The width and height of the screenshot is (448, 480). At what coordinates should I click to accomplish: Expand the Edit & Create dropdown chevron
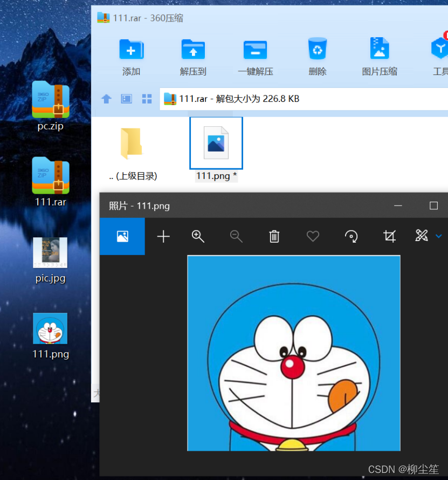coord(438,236)
